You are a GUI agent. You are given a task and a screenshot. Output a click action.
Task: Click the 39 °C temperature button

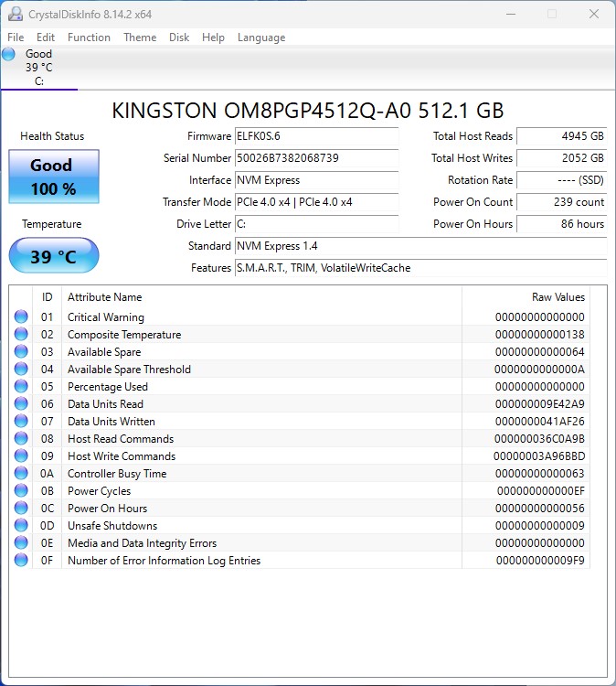[x=54, y=255]
